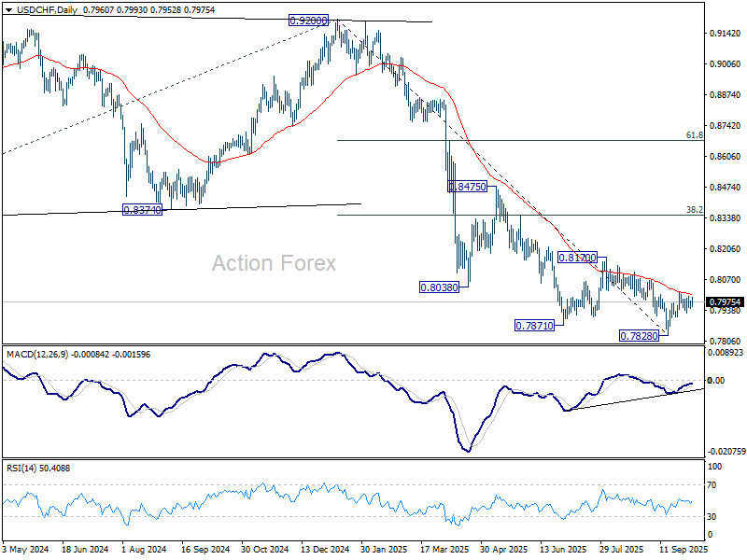The height and width of the screenshot is (560, 747).
Task: Click the current price tag 0.79754
Action: [x=726, y=301]
